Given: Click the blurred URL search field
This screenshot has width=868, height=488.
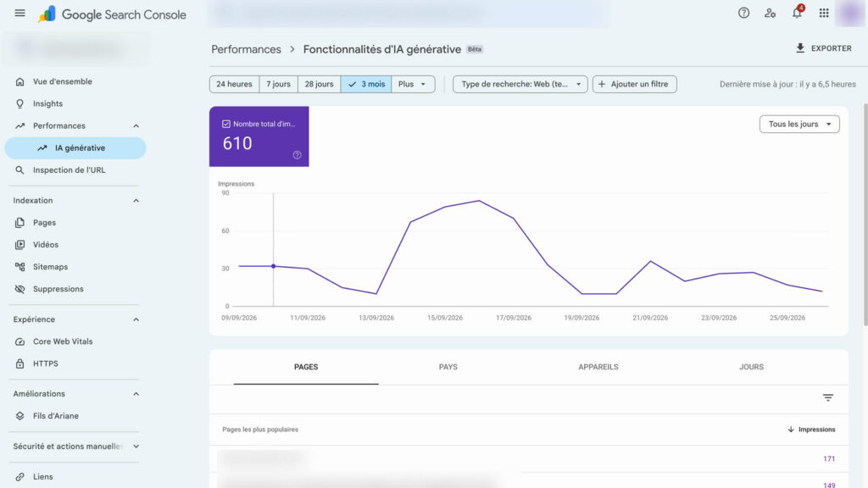Looking at the screenshot, I should [409, 14].
